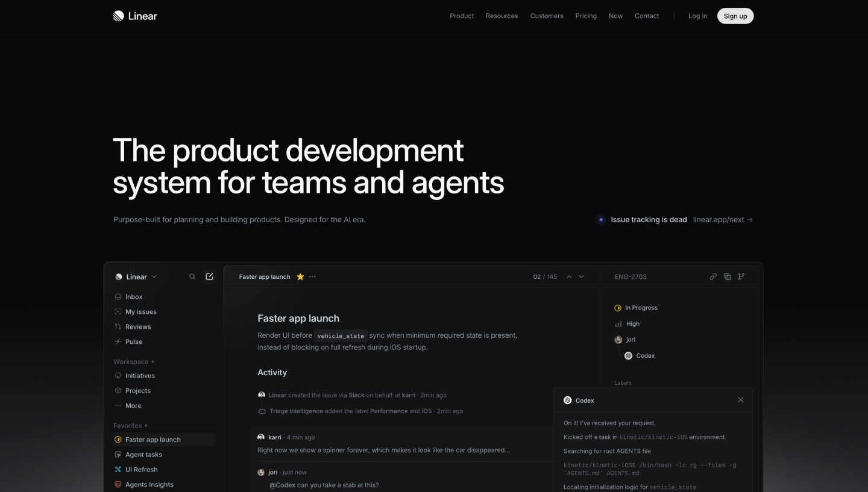Open the Linear workspace dropdown

pyautogui.click(x=136, y=277)
